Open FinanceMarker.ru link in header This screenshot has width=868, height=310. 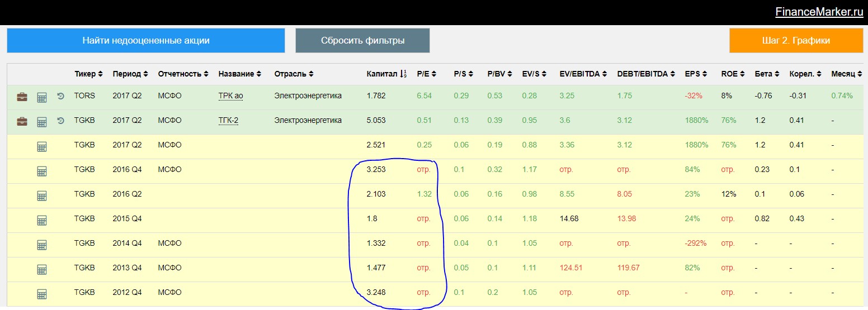[819, 12]
